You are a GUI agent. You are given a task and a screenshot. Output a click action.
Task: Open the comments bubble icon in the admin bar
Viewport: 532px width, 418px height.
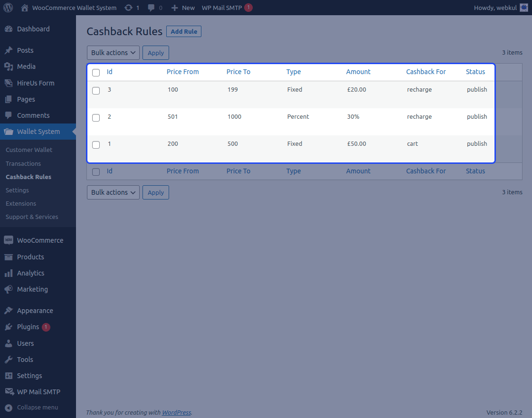(x=151, y=8)
